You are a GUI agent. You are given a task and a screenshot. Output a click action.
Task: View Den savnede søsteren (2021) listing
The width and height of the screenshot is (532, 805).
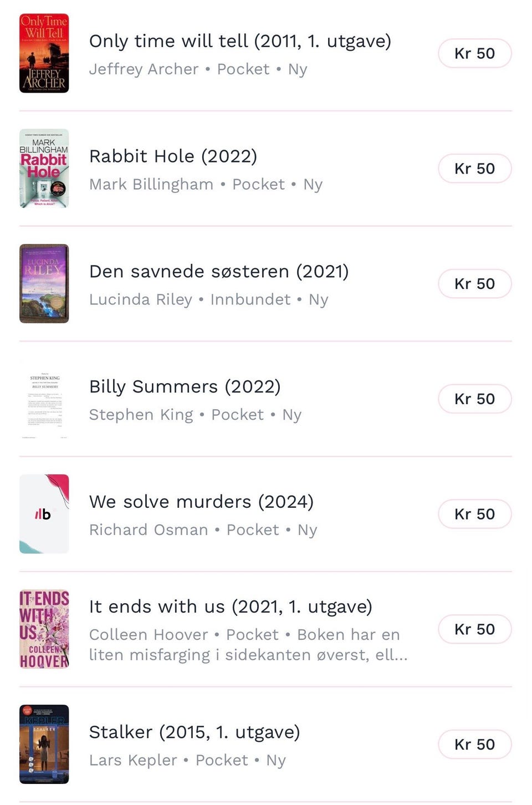tap(219, 271)
